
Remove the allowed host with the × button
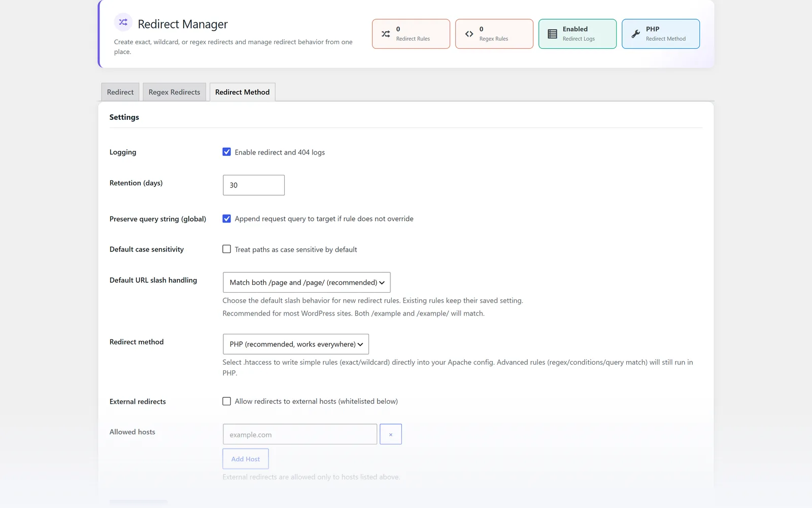[391, 434]
